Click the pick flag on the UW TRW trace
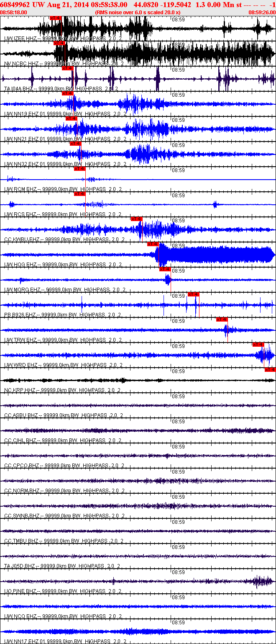276x644 pixels. click(x=222, y=319)
